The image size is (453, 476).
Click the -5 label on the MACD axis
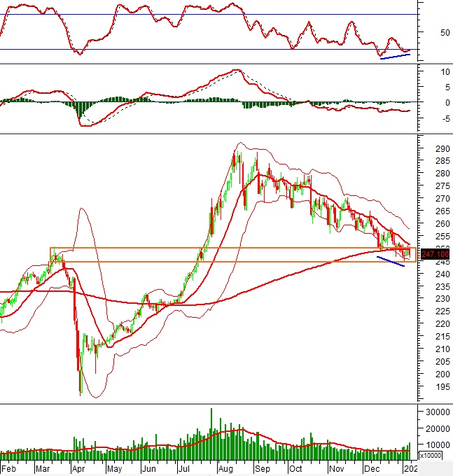tap(434, 118)
